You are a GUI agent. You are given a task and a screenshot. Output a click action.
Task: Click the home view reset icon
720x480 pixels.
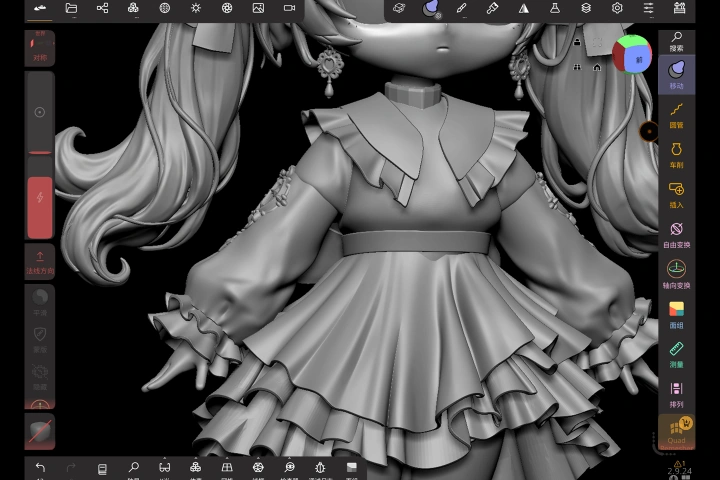pos(597,68)
